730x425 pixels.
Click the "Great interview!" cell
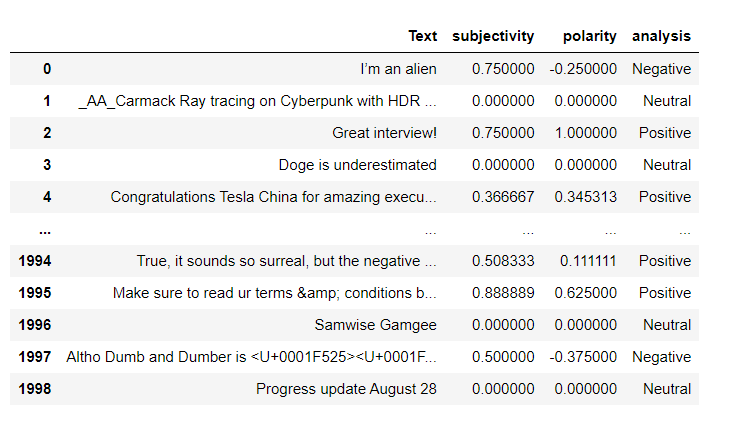(x=385, y=133)
